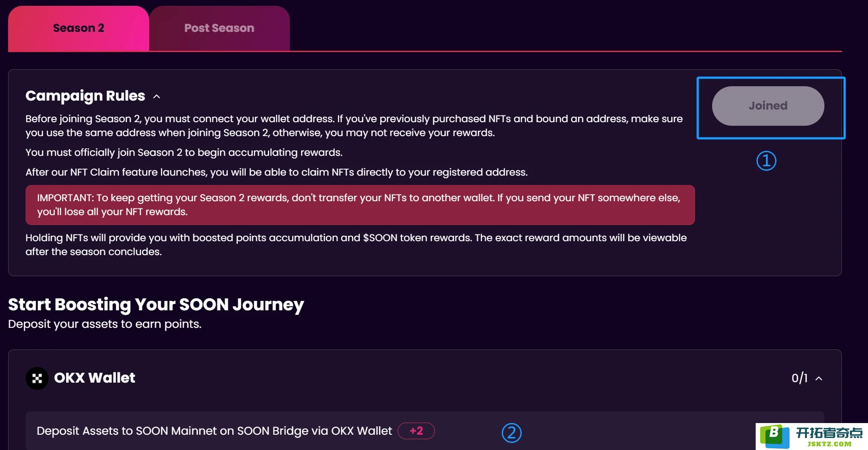Click the circled number 1 annotation
Viewport: 868px width, 450px height.
(x=766, y=161)
